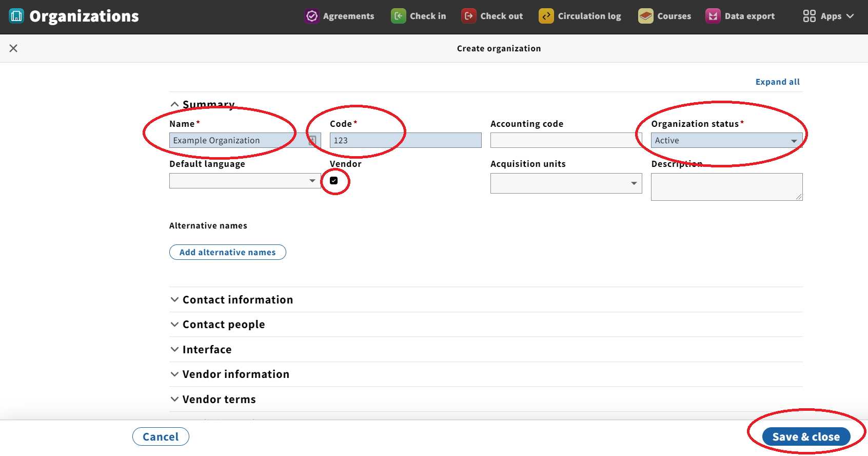The height and width of the screenshot is (456, 868).
Task: Click the autofill icon in Name field
Action: tap(312, 140)
